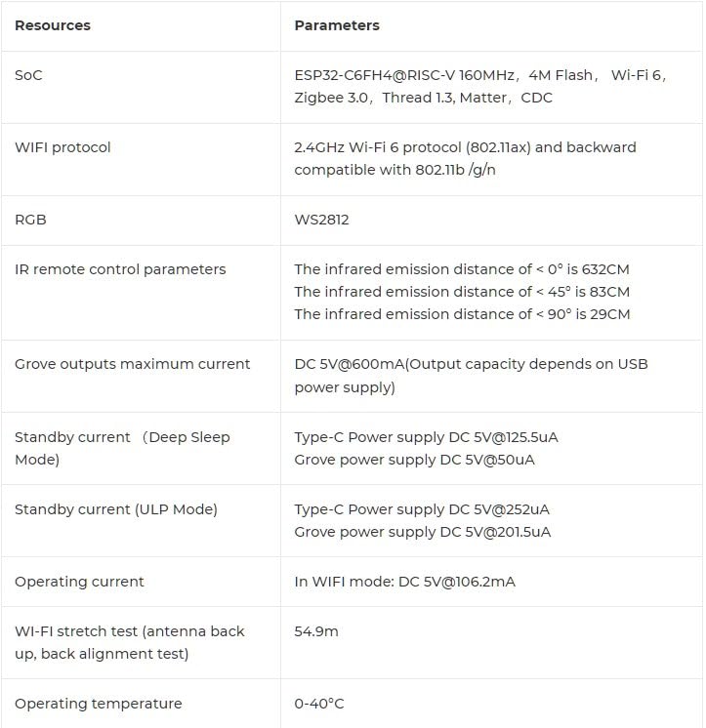Click the In WIFI mode DC 5V@106.2mA value
This screenshot has width=706, height=728.
pos(404,582)
